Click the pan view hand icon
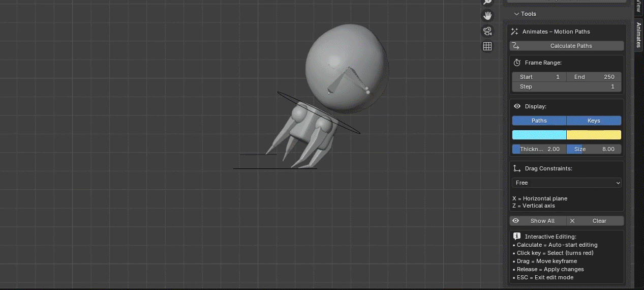 tap(487, 16)
